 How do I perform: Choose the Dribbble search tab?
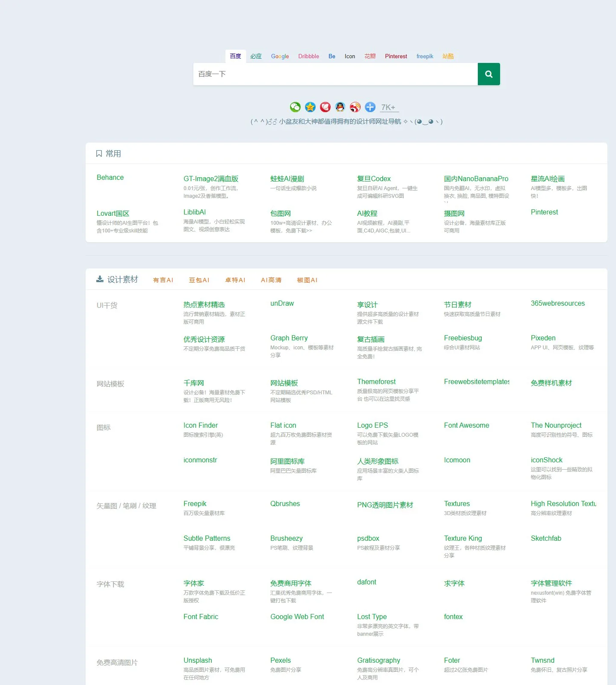pyautogui.click(x=308, y=56)
